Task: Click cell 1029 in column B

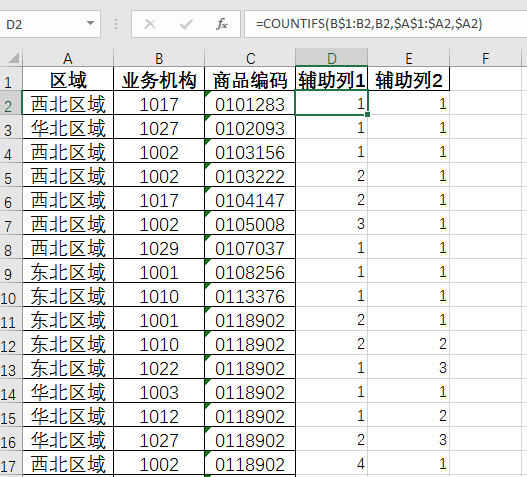Action: [x=159, y=247]
